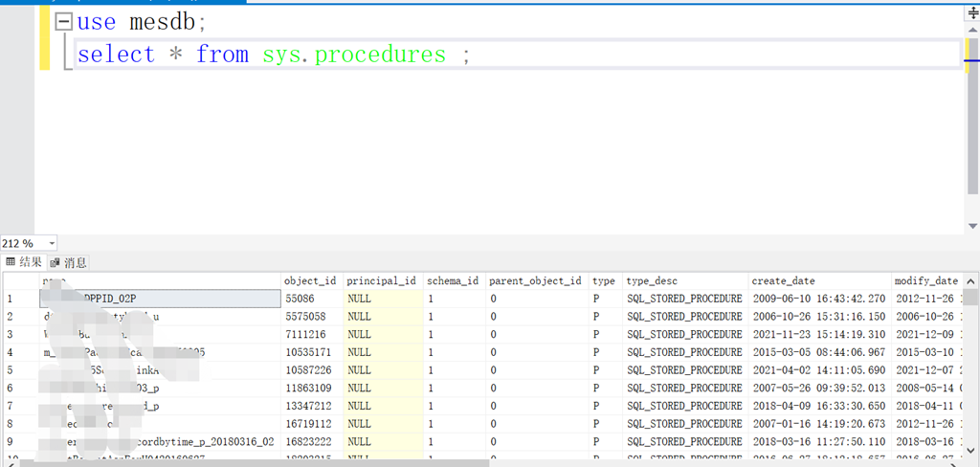Click the word mesdb in the editor

point(164,23)
